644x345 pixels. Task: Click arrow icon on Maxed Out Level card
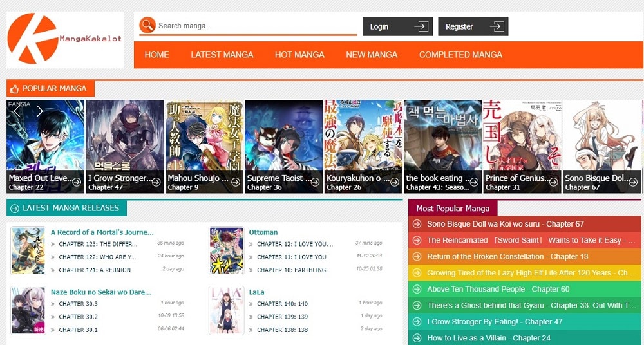(x=77, y=182)
